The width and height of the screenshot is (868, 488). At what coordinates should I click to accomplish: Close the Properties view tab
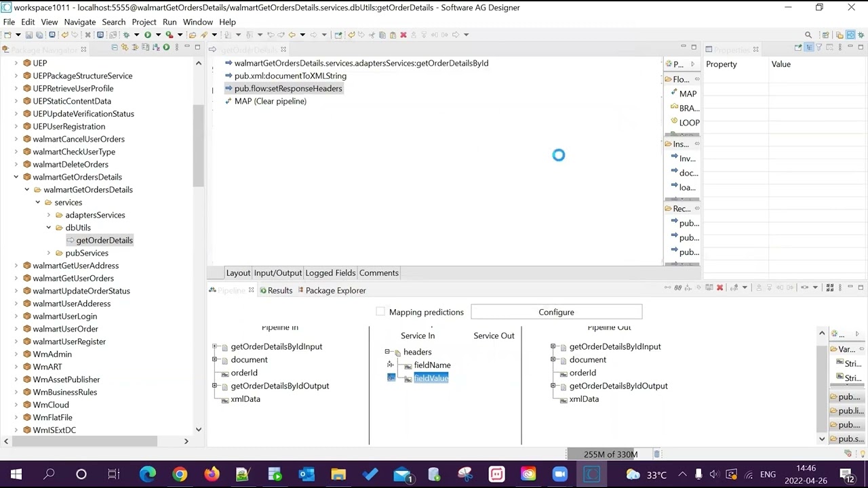coord(755,49)
